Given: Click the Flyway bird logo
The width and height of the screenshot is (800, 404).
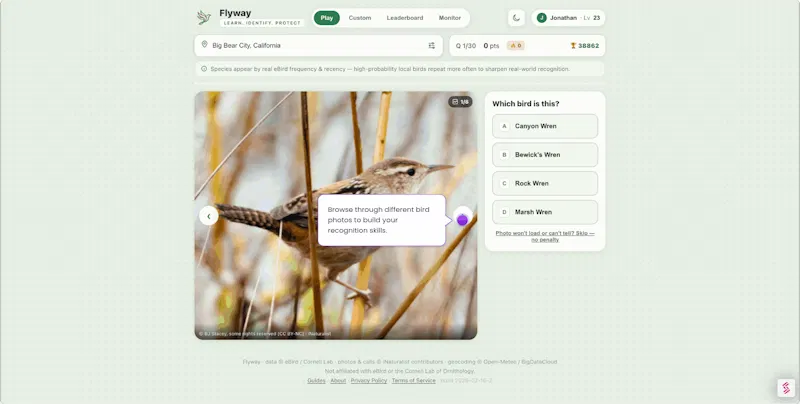Looking at the screenshot, I should point(204,17).
